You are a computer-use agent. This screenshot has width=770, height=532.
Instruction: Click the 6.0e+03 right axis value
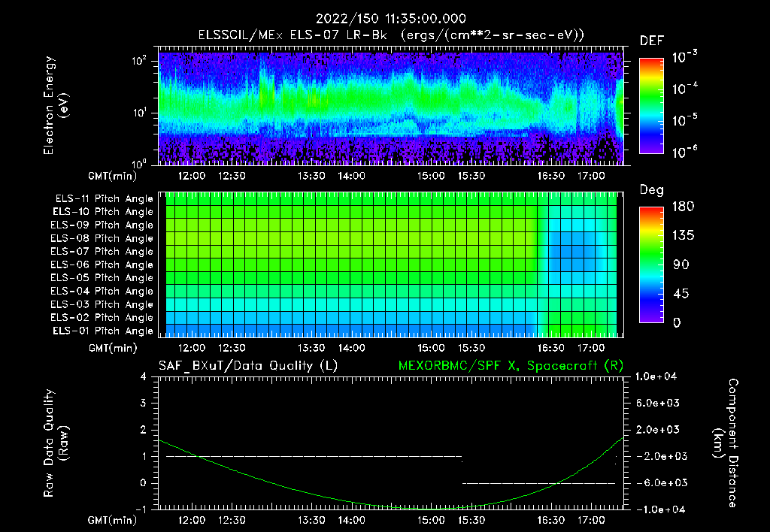click(x=658, y=404)
